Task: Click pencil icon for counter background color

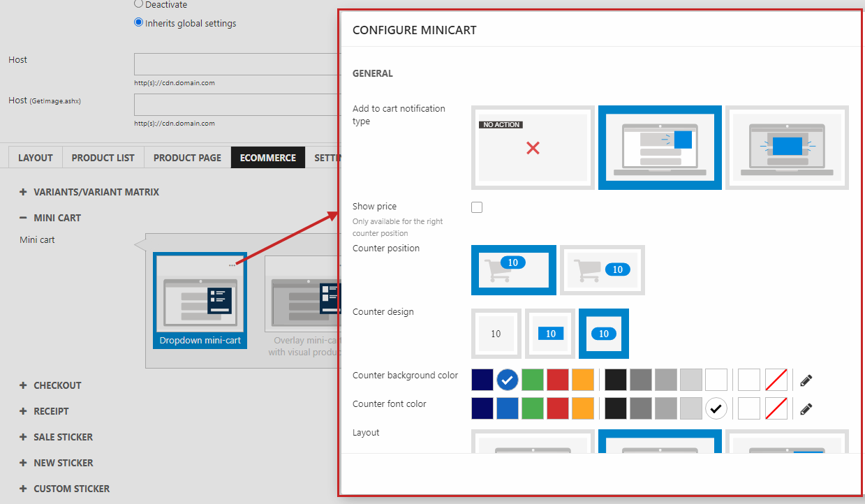Action: pyautogui.click(x=806, y=380)
